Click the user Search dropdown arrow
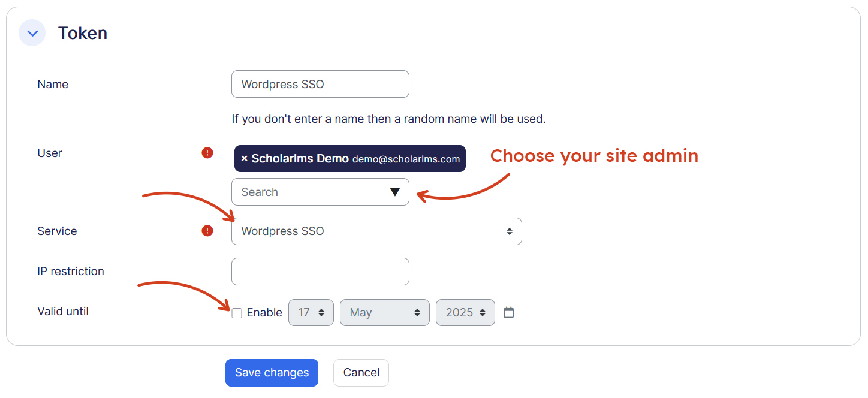868x398 pixels. 394,192
